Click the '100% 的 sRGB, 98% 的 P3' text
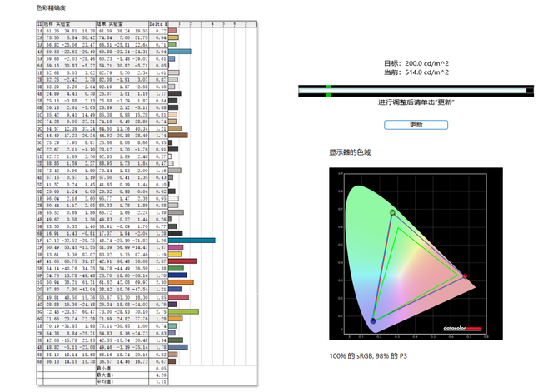Image resolution: width=558 pixels, height=392 pixels. click(x=368, y=355)
